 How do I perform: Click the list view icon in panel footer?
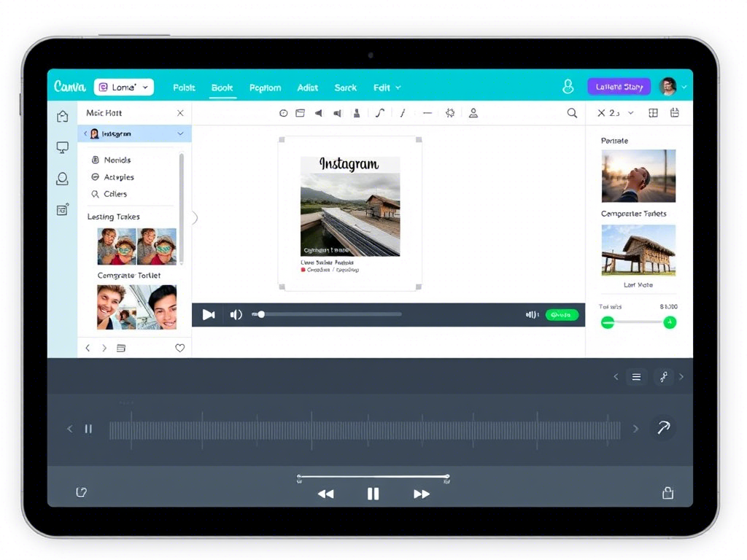121,348
